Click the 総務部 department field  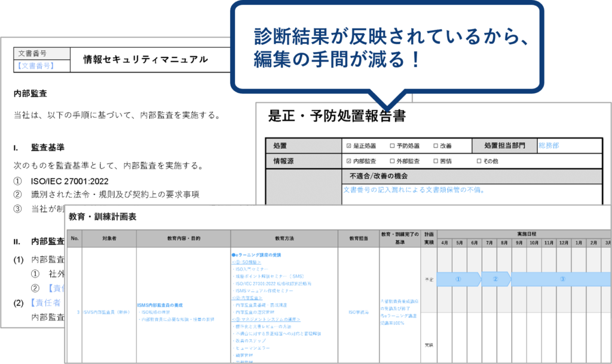[x=549, y=145]
